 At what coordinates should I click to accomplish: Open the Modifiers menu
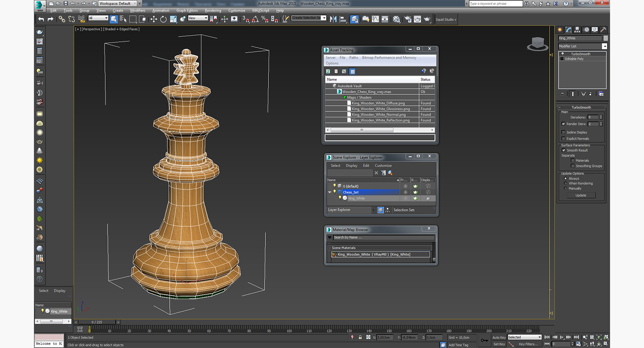click(138, 10)
